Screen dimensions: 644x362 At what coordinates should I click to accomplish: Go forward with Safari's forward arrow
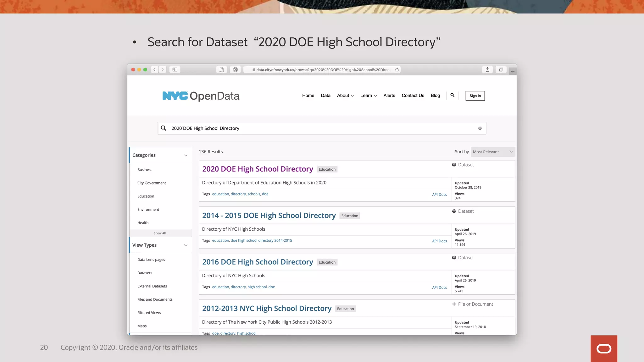pos(163,69)
